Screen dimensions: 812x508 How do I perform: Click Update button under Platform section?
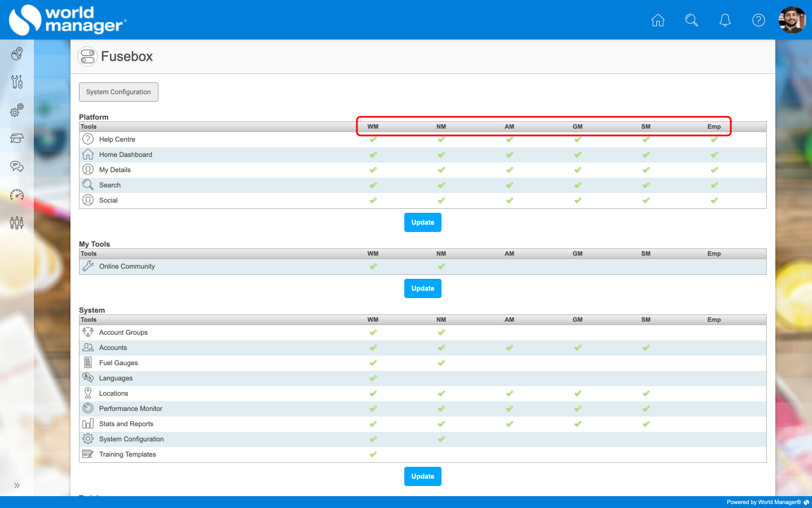click(423, 222)
